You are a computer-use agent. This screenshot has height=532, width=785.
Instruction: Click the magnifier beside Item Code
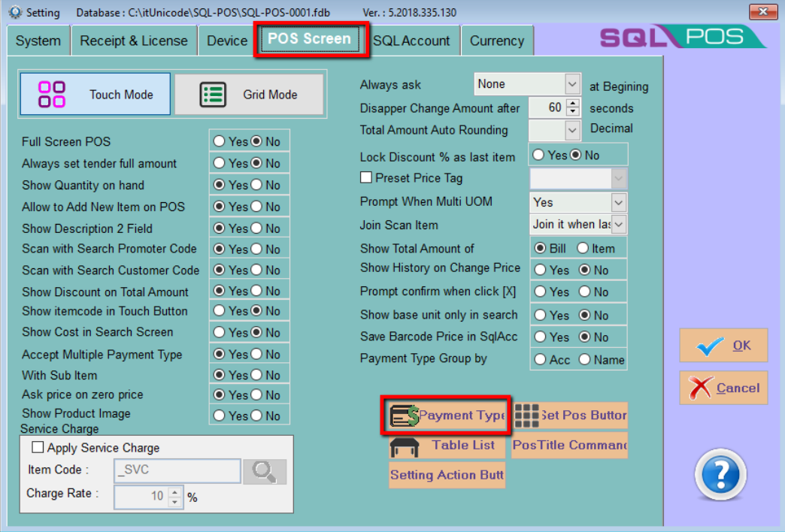[x=264, y=471]
